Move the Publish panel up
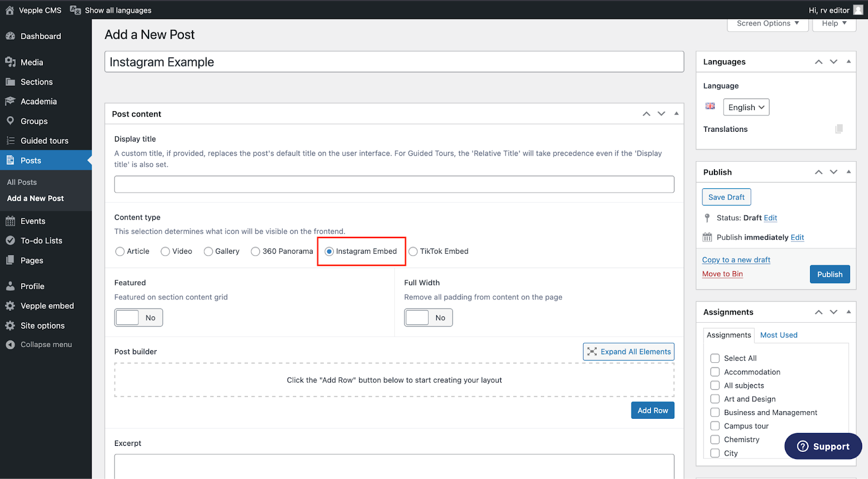 [819, 172]
